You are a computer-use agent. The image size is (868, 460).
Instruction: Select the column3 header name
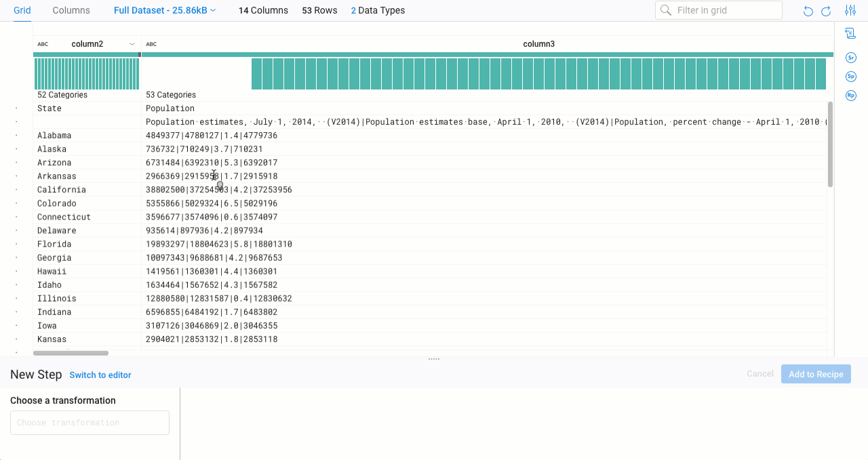click(x=539, y=44)
